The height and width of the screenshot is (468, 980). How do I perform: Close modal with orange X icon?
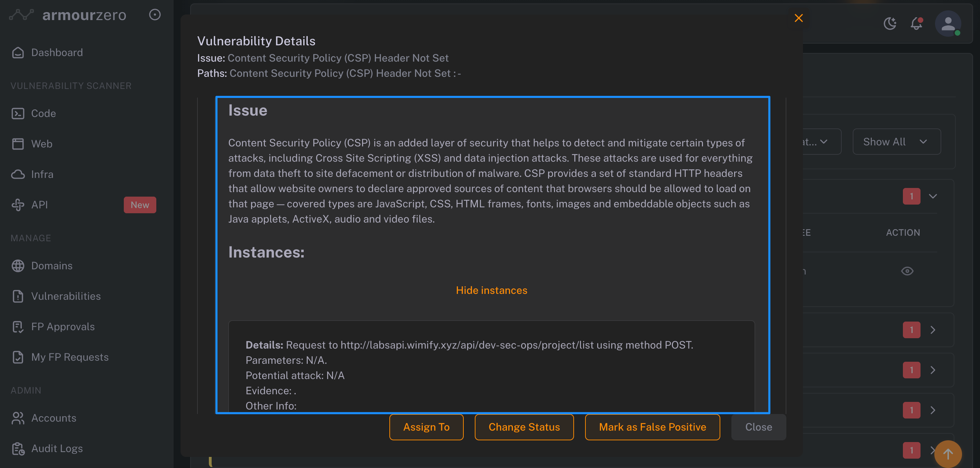point(798,18)
